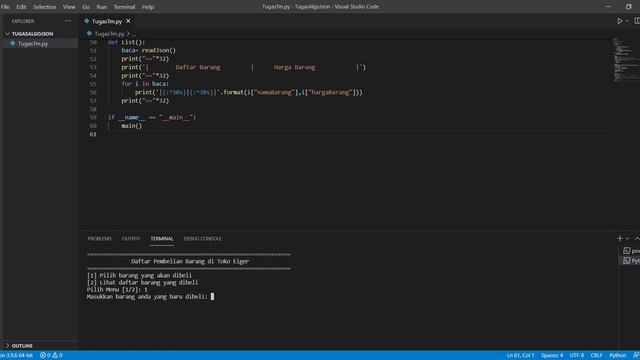Switch to the TugasTm.py editor tab
Screen dimensions: 640x360
click(107, 21)
